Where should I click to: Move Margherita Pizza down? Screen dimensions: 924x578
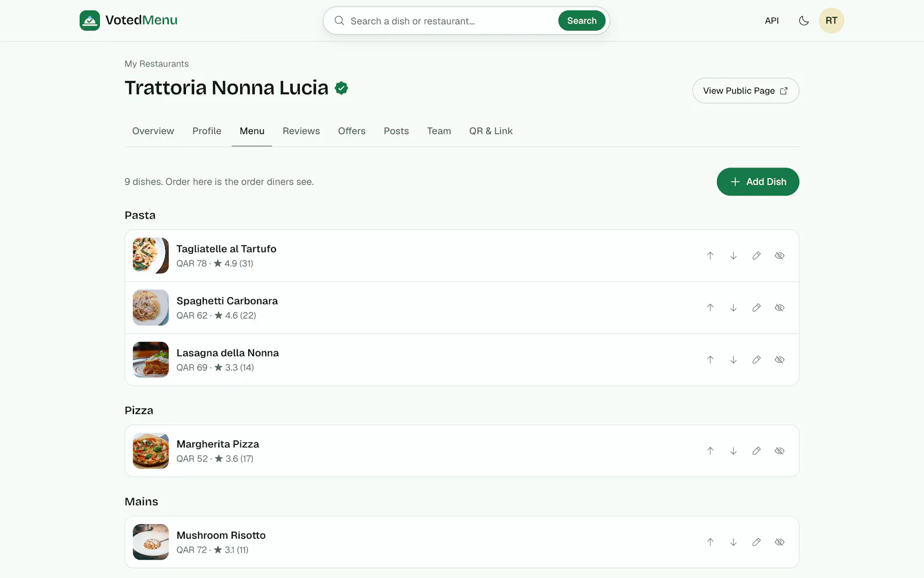pyautogui.click(x=733, y=451)
